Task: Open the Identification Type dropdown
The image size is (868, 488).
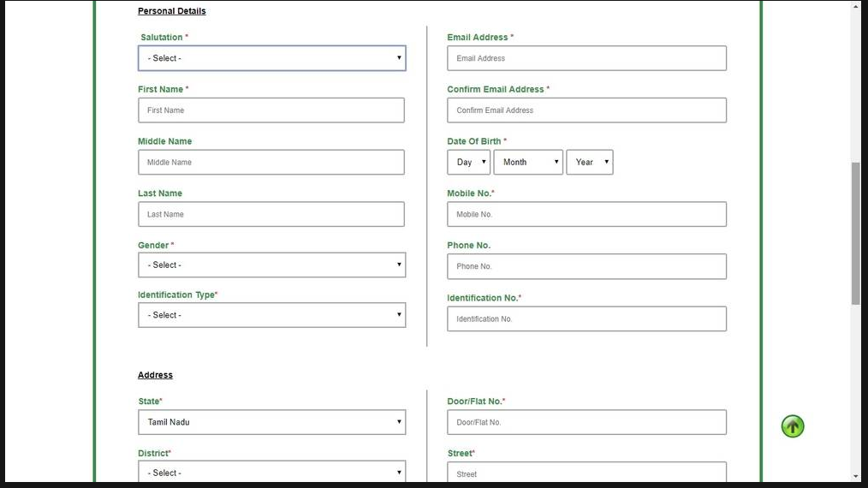Action: [271, 315]
